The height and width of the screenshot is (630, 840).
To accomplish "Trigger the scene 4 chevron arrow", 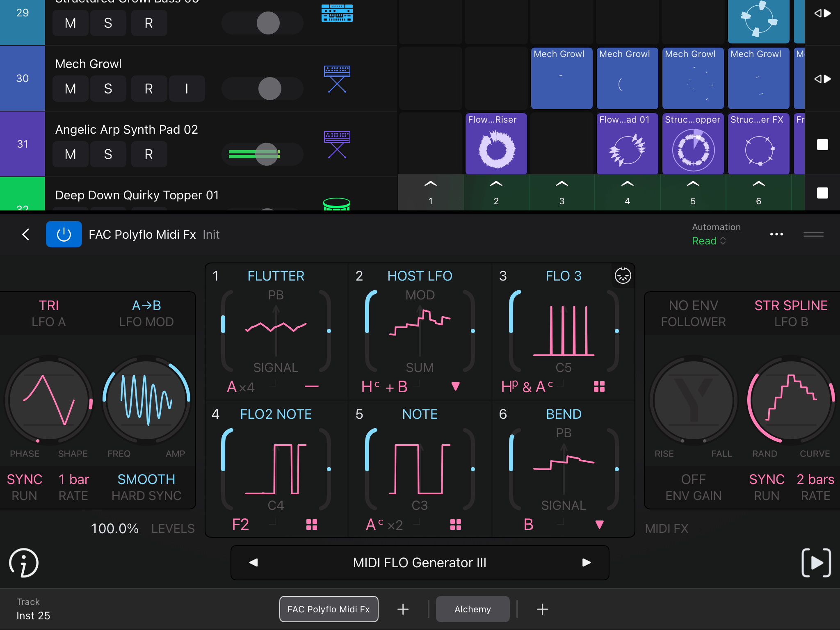I will click(x=627, y=184).
